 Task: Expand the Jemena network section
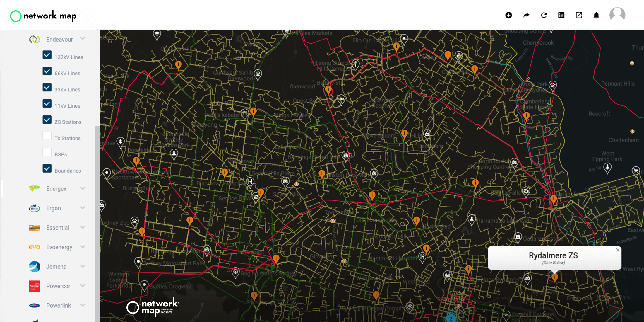click(83, 266)
